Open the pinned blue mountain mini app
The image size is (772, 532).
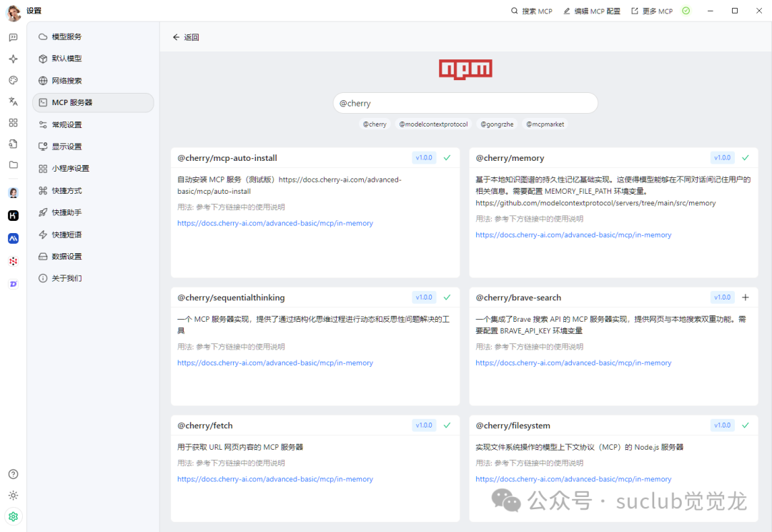14,238
